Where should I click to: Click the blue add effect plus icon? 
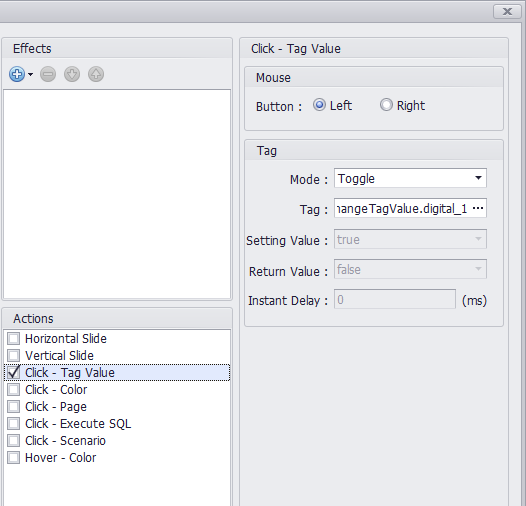pos(17,74)
